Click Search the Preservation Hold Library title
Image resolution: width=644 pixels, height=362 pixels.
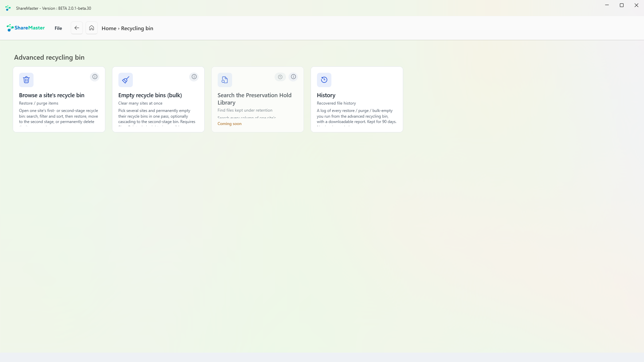[x=255, y=99]
